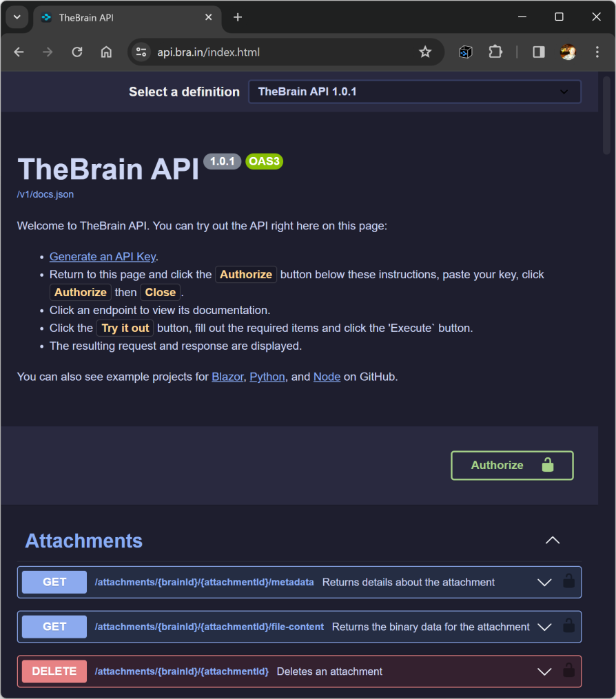Click the site information icon in address bar
The width and height of the screenshot is (616, 699).
click(141, 52)
